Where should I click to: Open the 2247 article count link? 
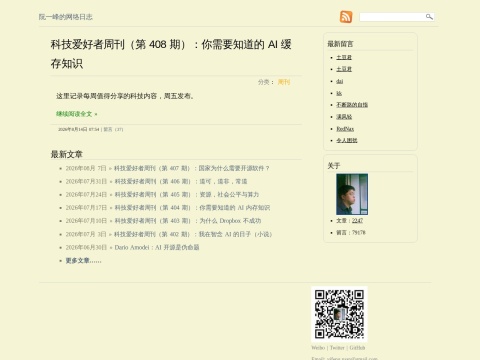pyautogui.click(x=357, y=221)
